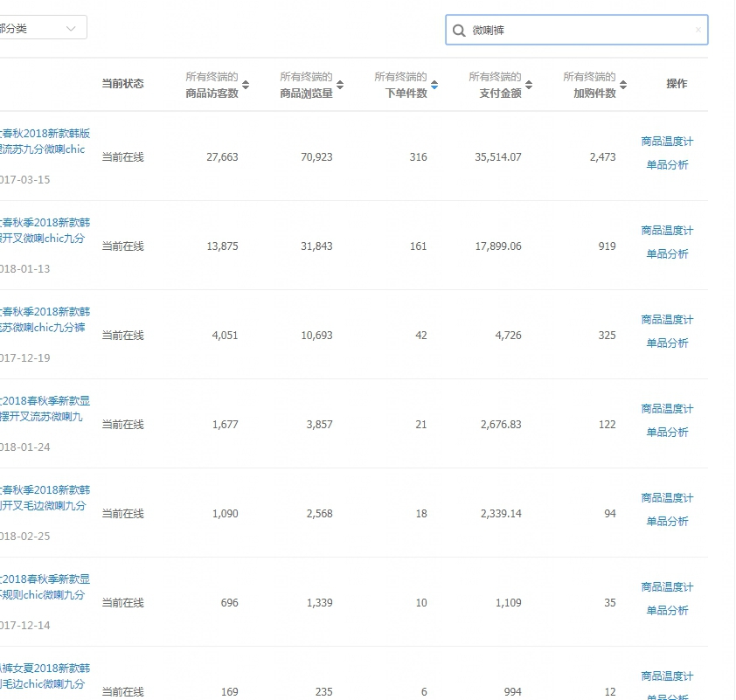Sort by 支付金额 column arrows
The image size is (736, 700).
[529, 85]
